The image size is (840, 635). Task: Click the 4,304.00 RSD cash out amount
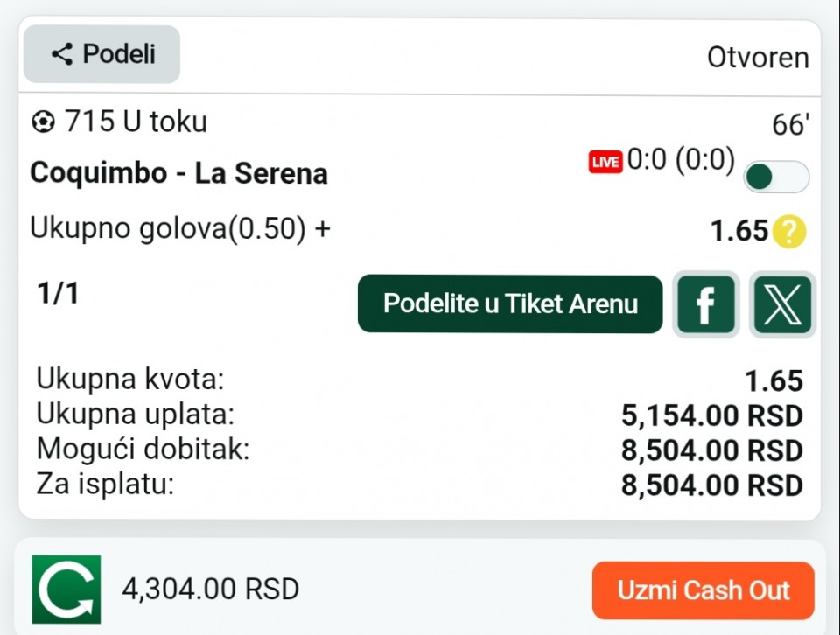211,590
